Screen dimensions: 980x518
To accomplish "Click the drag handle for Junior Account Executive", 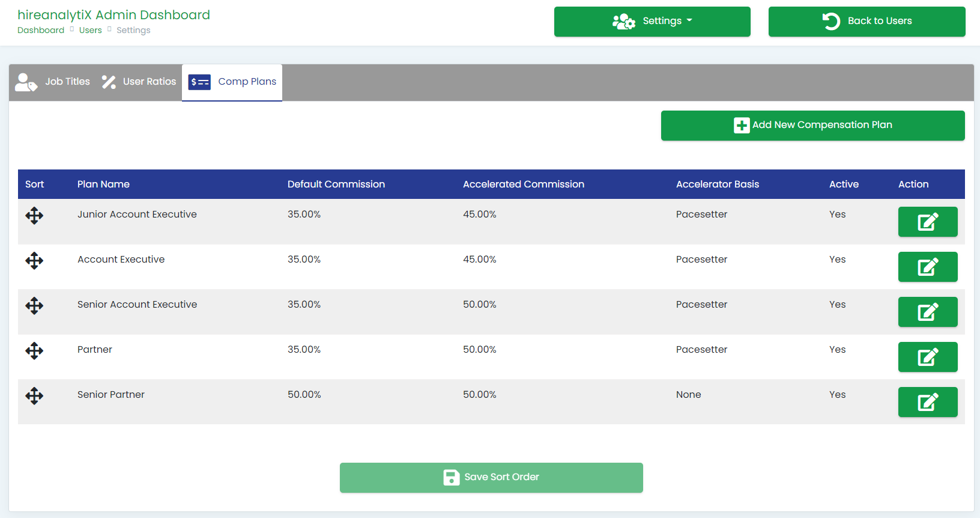I will (x=34, y=216).
